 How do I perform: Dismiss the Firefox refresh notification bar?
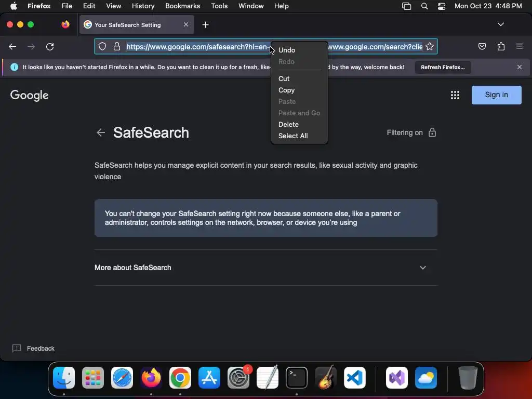(x=519, y=67)
